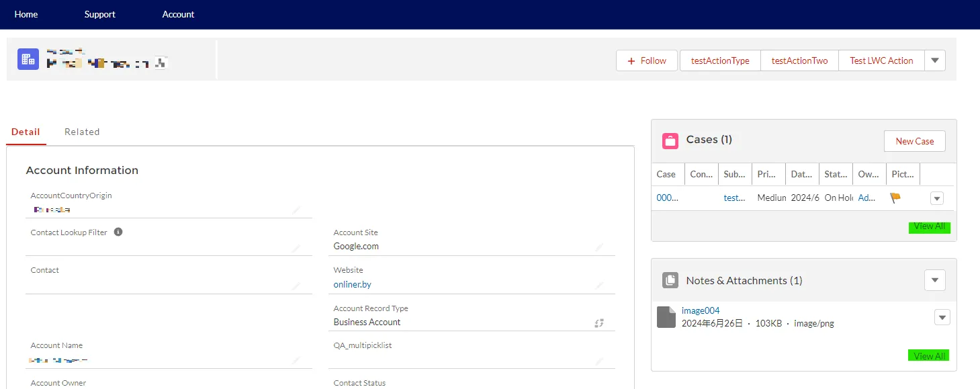Open the case row actions dropdown
Viewport: 980px width, 389px height.
(937, 198)
